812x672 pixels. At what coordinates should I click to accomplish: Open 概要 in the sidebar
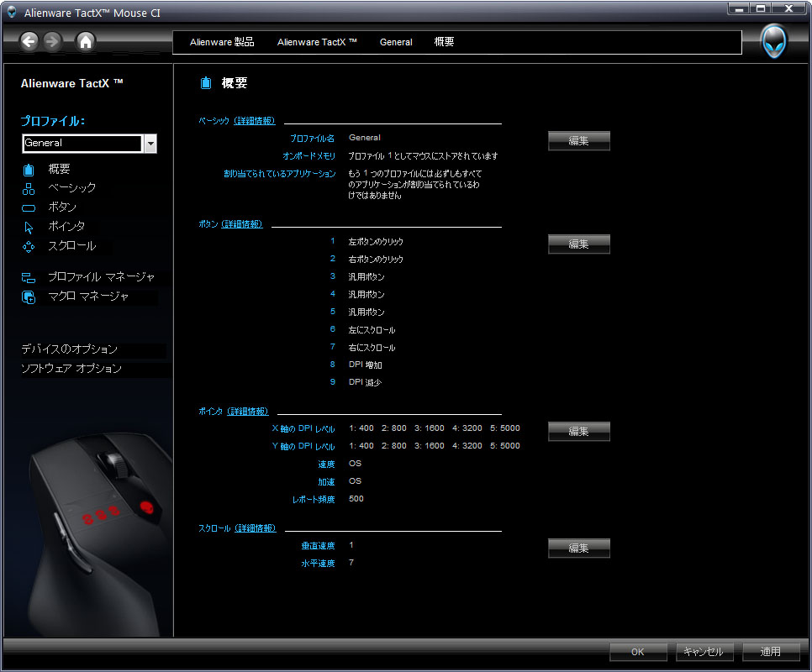click(59, 169)
